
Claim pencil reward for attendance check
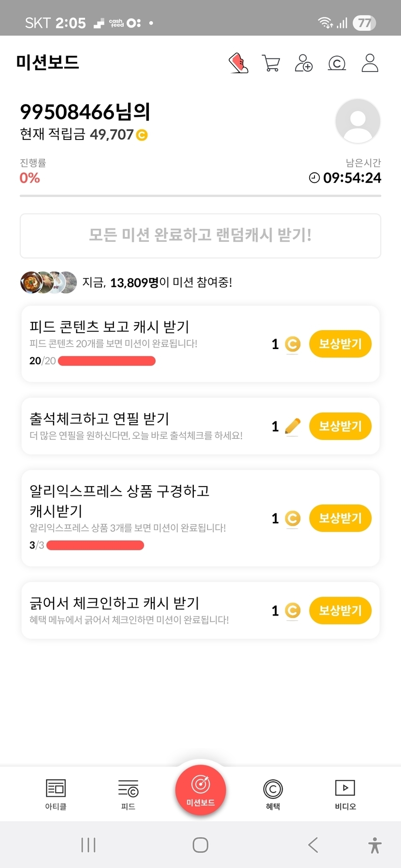point(340,426)
